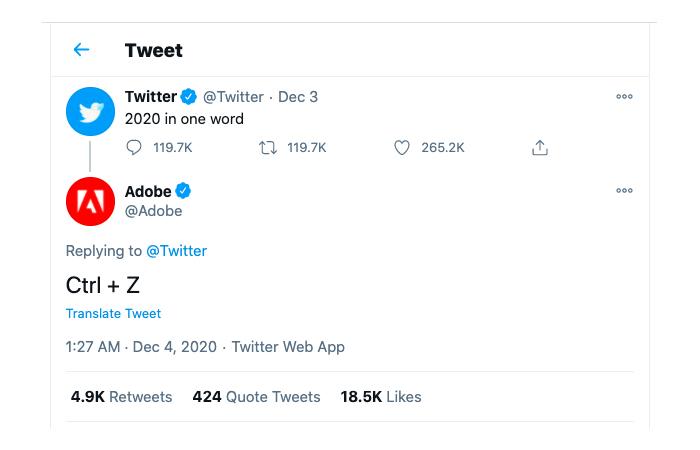Share Twitter's tweet using the upload icon
Image resolution: width=700 pixels, height=450 pixels.
(540, 147)
